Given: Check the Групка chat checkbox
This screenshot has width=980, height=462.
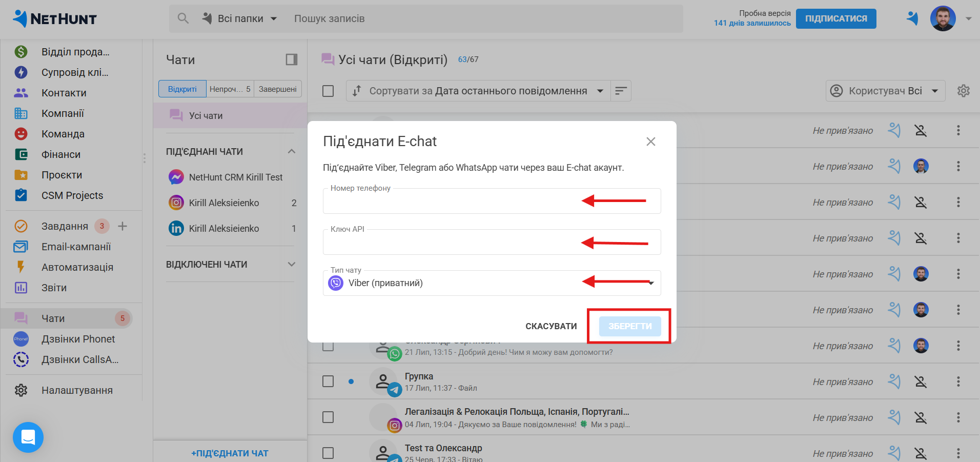Looking at the screenshot, I should click(328, 381).
